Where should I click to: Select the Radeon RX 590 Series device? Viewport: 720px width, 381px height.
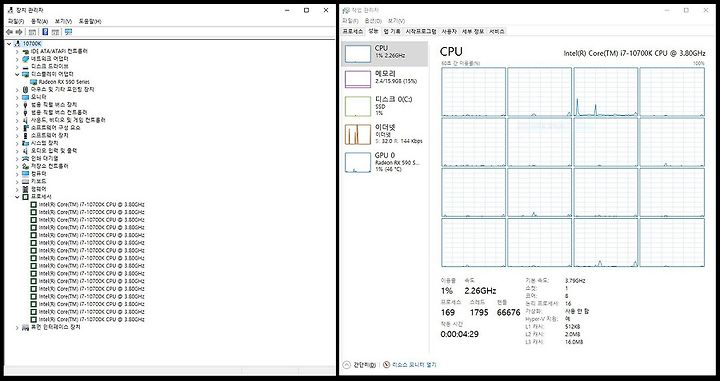64,82
